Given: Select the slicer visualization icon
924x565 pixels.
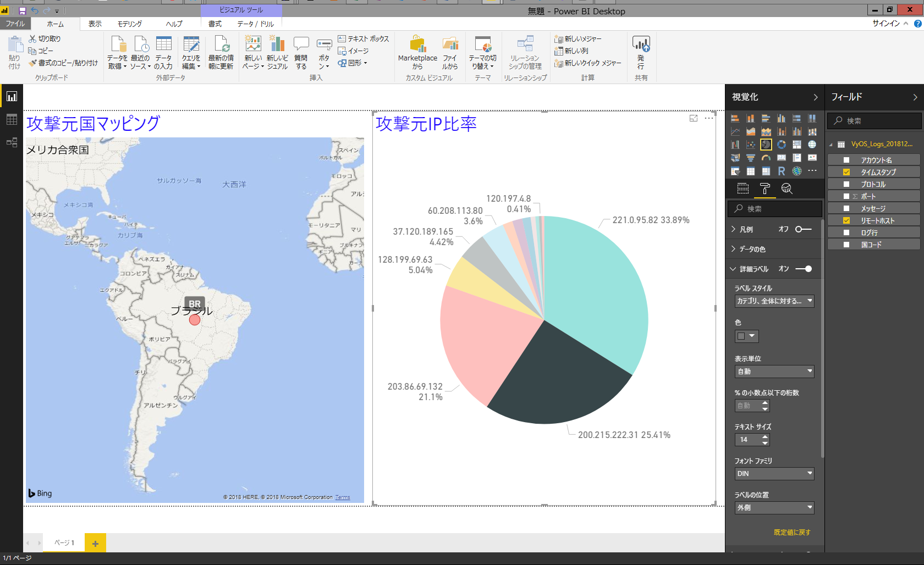Looking at the screenshot, I should point(735,171).
